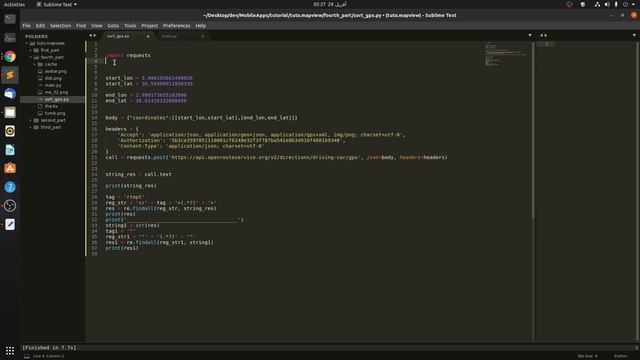The image size is (640, 360).
Task: Open Ubuntu Software from the dock
Action: (x=10, y=168)
